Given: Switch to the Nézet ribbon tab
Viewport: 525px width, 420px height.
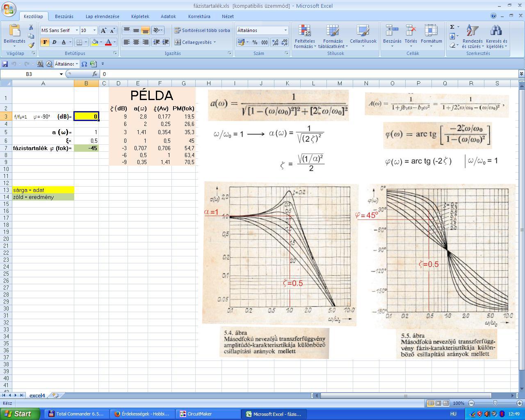Looking at the screenshot, I should point(228,16).
